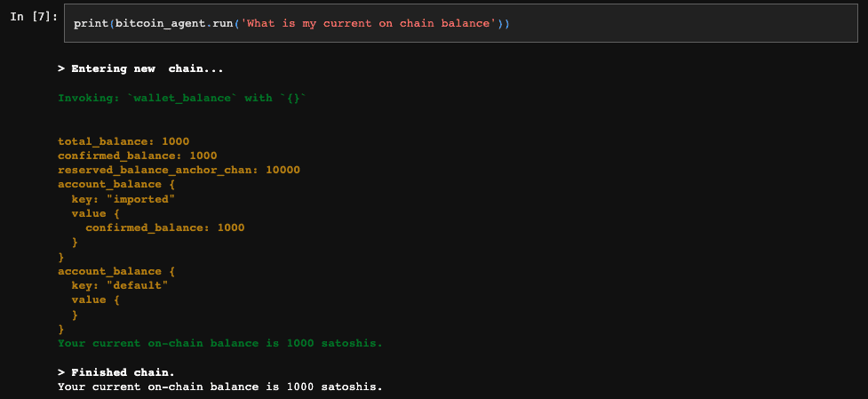868x399 pixels.
Task: Click the top-level confirmed_balance: 1000 line
Action: coord(138,156)
